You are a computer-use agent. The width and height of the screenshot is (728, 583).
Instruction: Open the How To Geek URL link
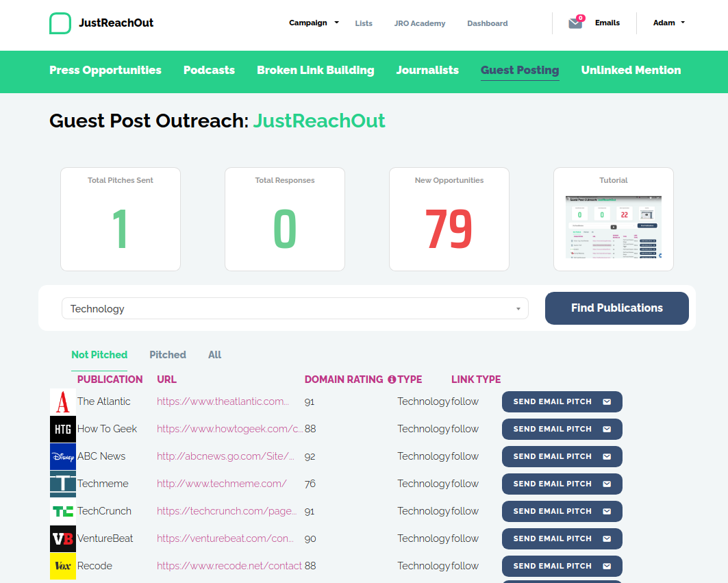click(230, 429)
